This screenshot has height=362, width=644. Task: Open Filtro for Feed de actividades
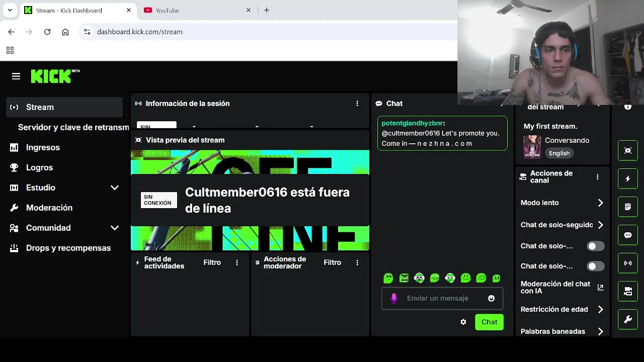click(x=212, y=262)
